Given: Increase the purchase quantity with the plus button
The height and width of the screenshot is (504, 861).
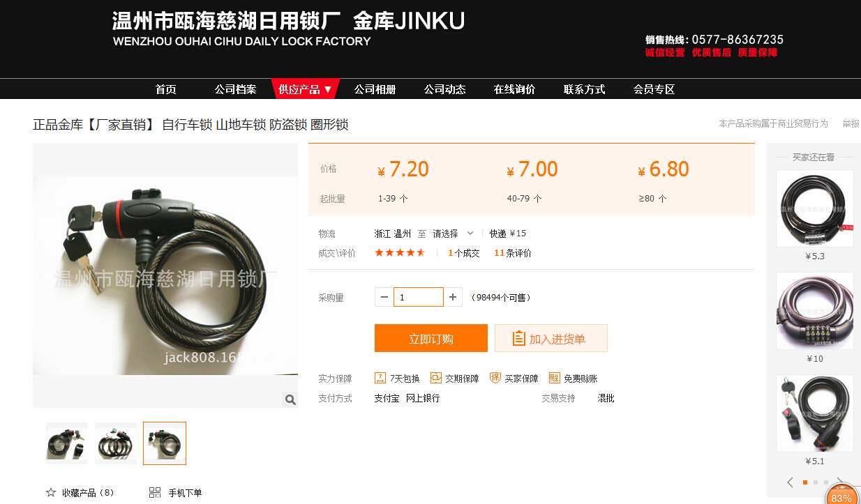Looking at the screenshot, I should pyautogui.click(x=453, y=297).
